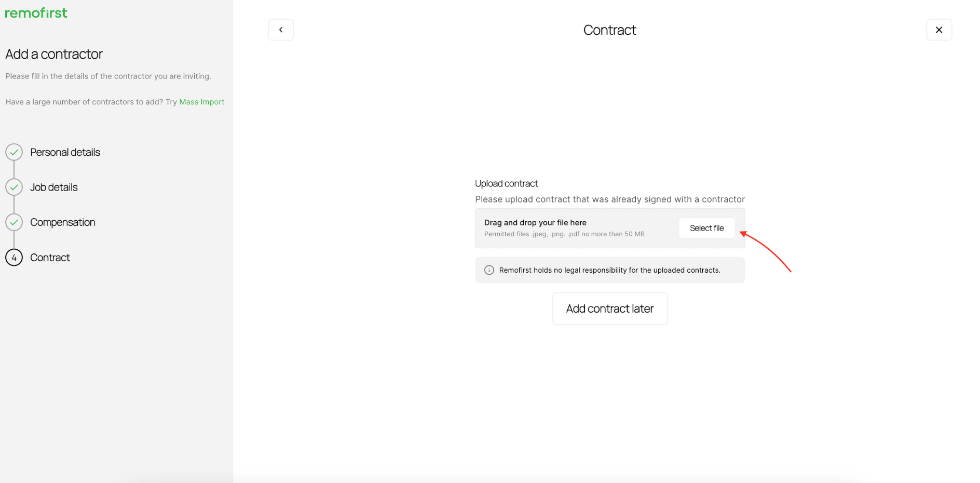
Task: Go to the Compensation step
Action: click(63, 222)
